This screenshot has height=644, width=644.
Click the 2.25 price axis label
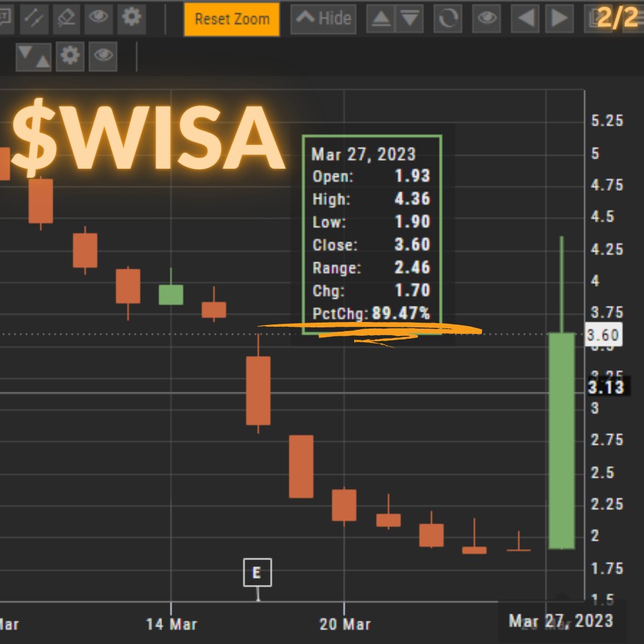coord(607,504)
